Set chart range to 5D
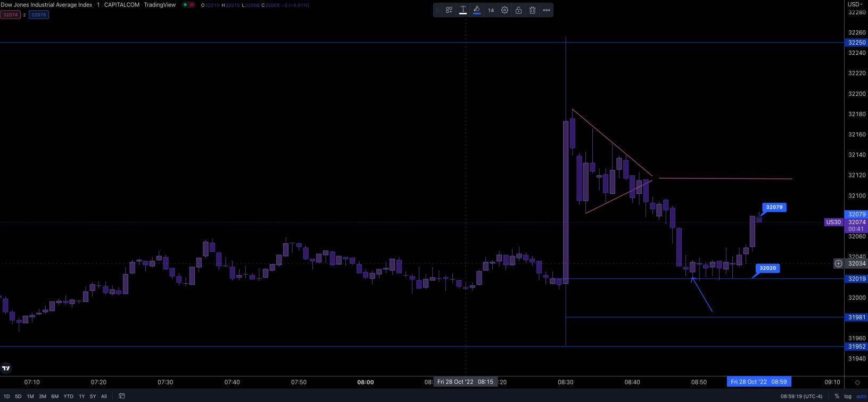868x402 pixels. [x=18, y=396]
